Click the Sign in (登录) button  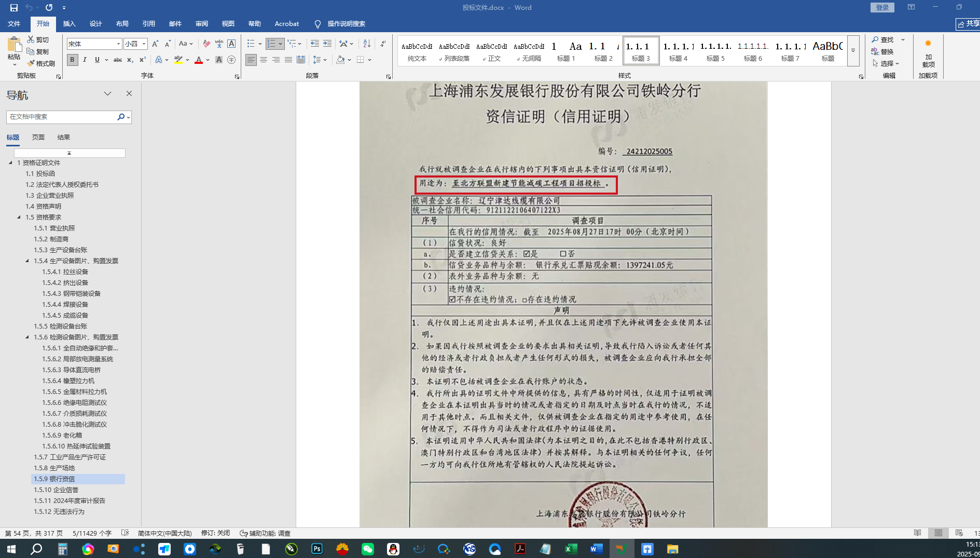pos(882,7)
